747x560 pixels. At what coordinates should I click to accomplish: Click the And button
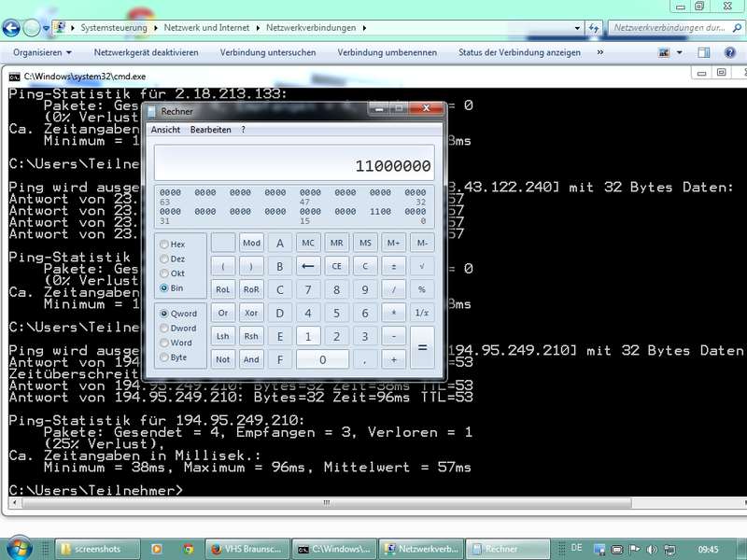251,359
